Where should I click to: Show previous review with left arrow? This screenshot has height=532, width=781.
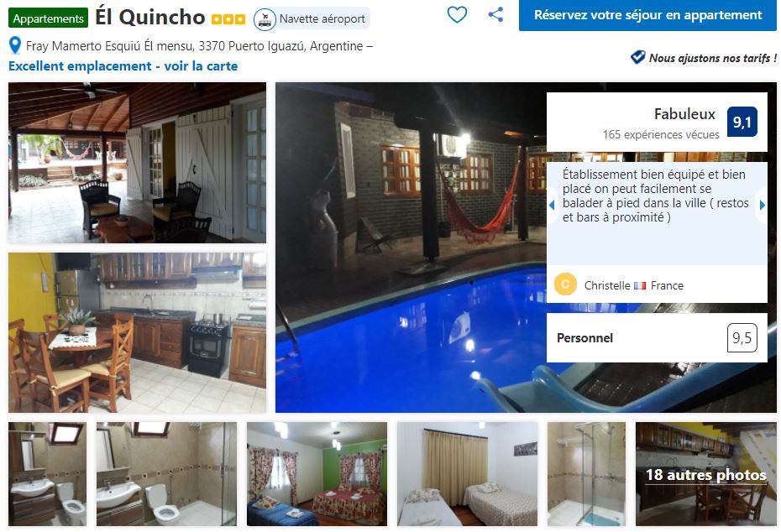point(552,205)
